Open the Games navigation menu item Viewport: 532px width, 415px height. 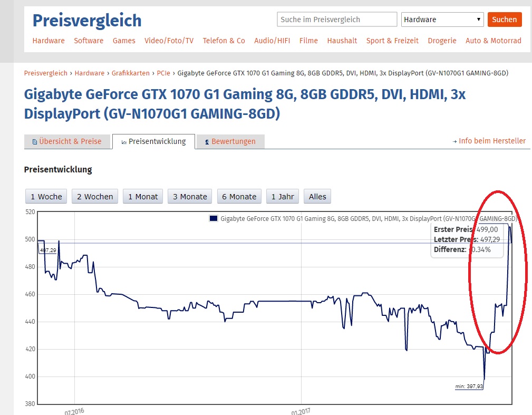tap(124, 41)
